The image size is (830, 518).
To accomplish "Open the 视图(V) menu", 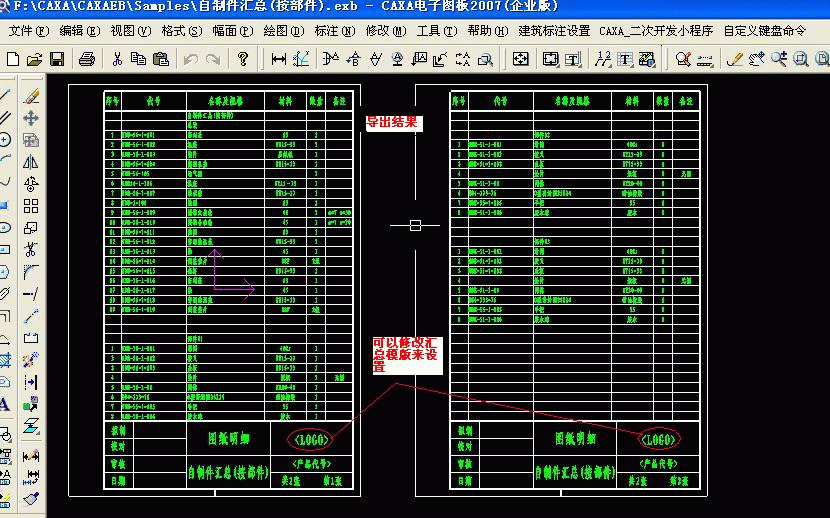I will [131, 31].
